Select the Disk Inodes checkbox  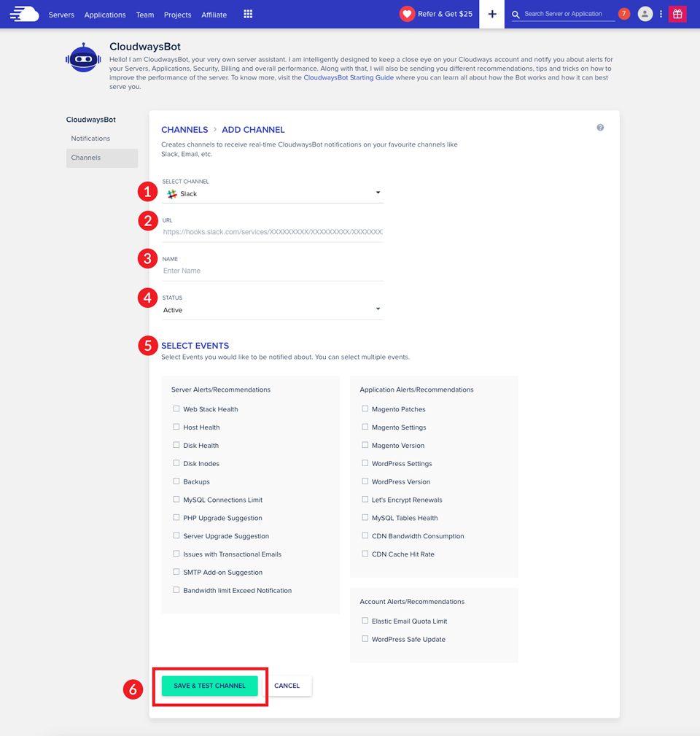click(176, 463)
